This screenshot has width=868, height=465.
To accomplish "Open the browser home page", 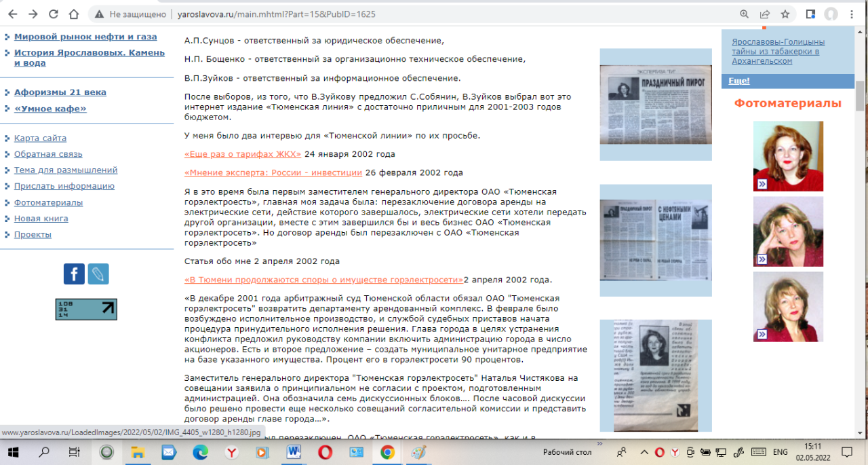I will [x=75, y=14].
